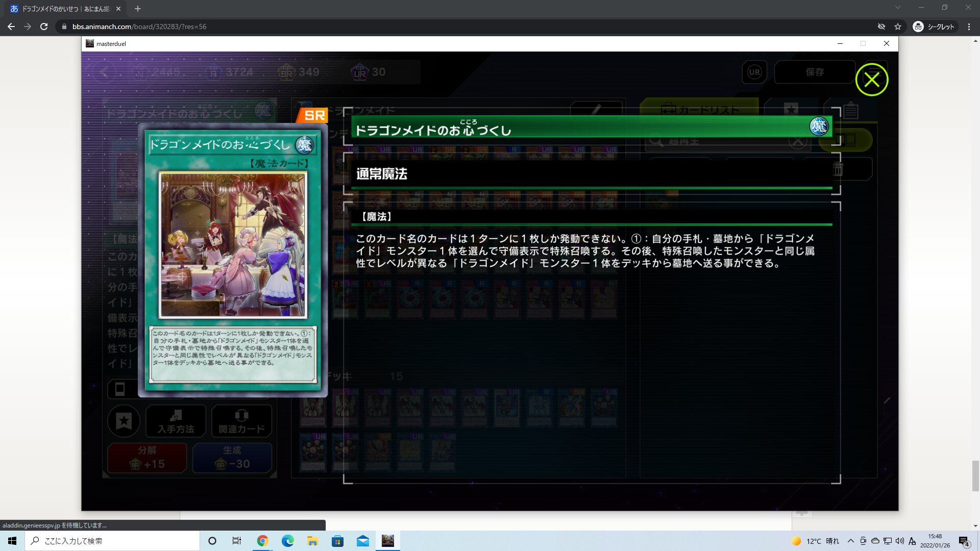This screenshot has width=980, height=551.
Task: Open the masterduel app in taskbar
Action: coord(388,541)
